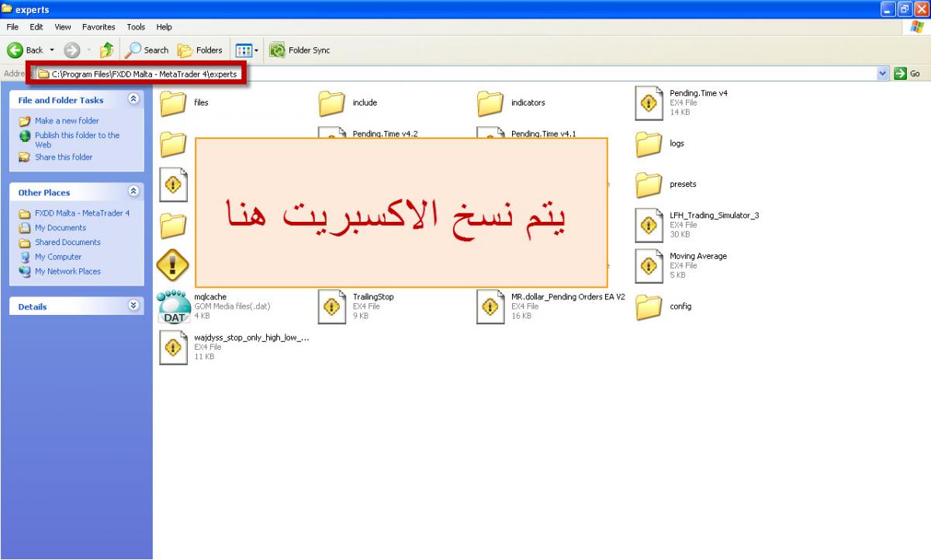Expand the address bar dropdown arrow

pos(883,74)
